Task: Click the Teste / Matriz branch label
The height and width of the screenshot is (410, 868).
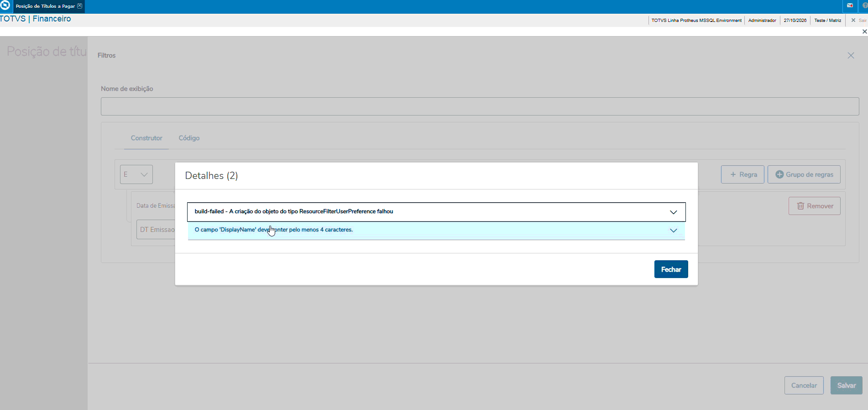Action: click(x=827, y=21)
